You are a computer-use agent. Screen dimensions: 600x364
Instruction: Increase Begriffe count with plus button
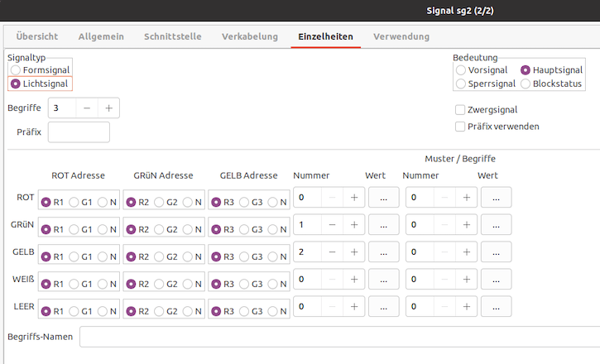pos(108,108)
